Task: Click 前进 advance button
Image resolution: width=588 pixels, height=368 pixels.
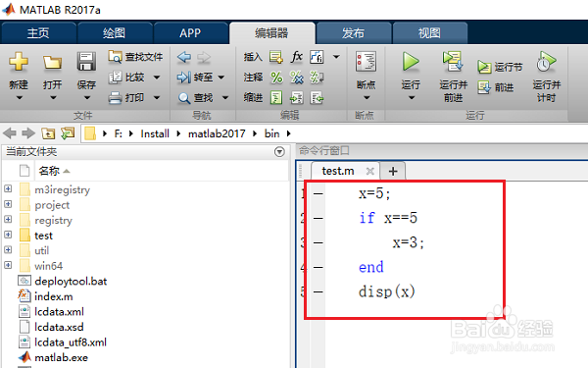Action: (x=495, y=87)
